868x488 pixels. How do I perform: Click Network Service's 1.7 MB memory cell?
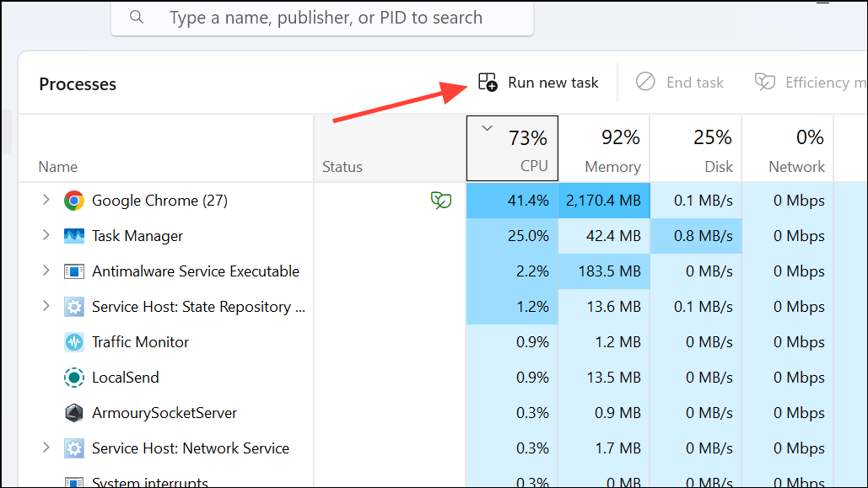click(x=604, y=448)
